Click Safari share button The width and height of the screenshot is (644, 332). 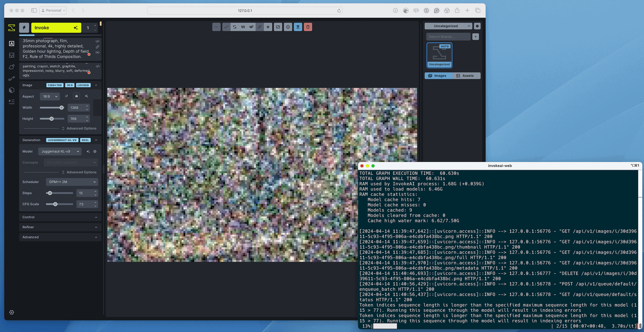pos(457,10)
